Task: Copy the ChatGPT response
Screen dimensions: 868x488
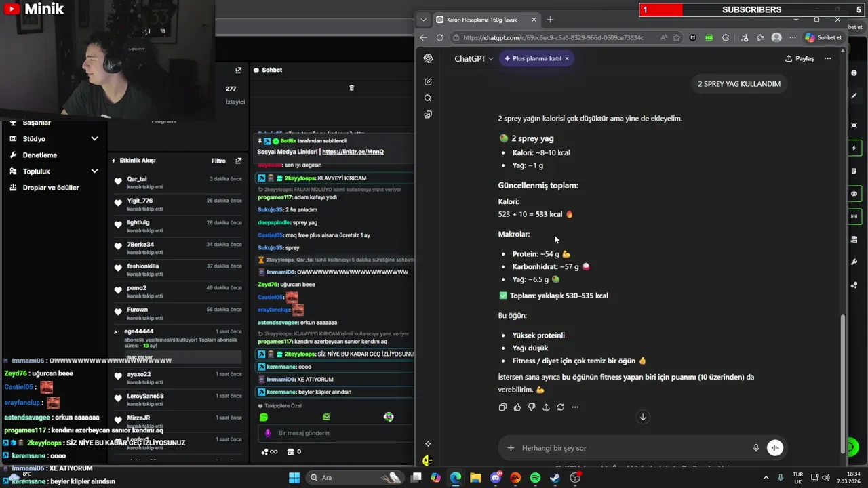Action: pos(502,407)
